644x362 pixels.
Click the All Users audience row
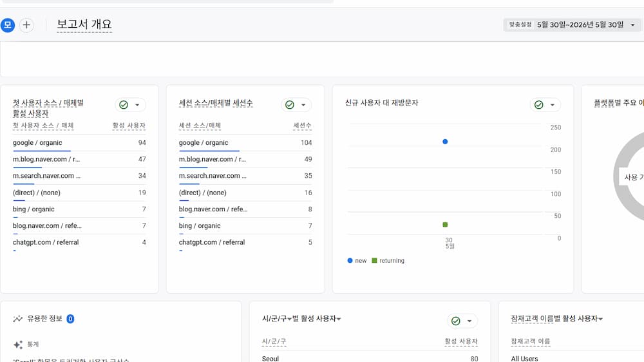[577, 358]
